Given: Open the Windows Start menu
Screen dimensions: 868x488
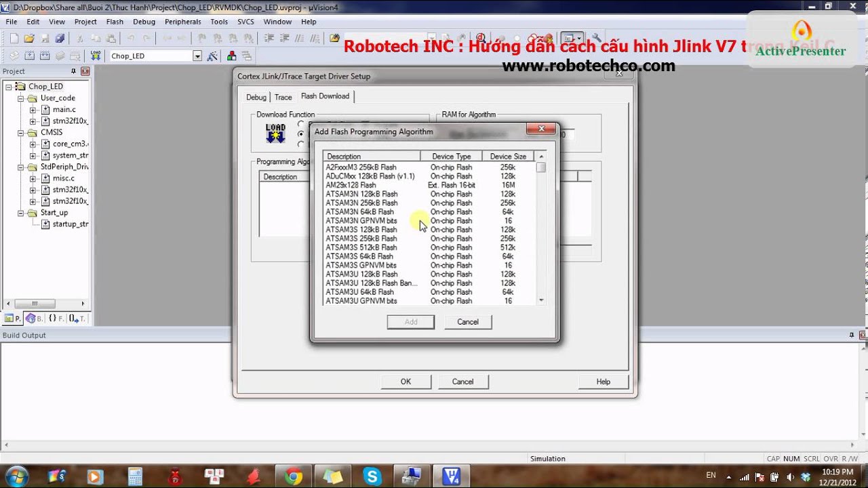Looking at the screenshot, I should click(x=16, y=476).
